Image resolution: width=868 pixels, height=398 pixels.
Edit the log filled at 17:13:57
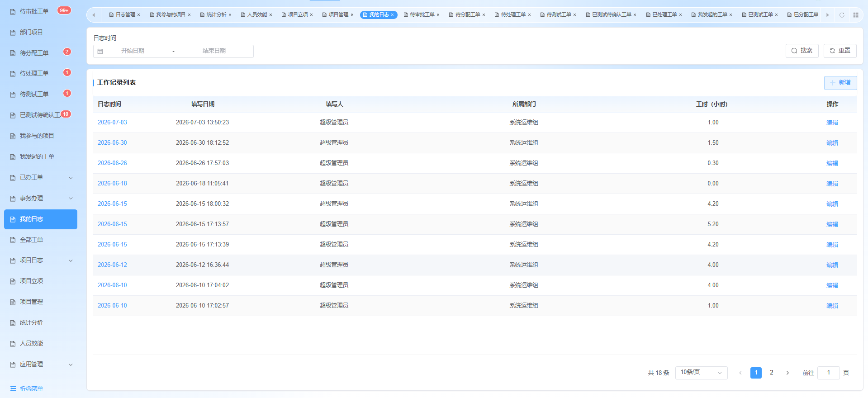pyautogui.click(x=832, y=224)
